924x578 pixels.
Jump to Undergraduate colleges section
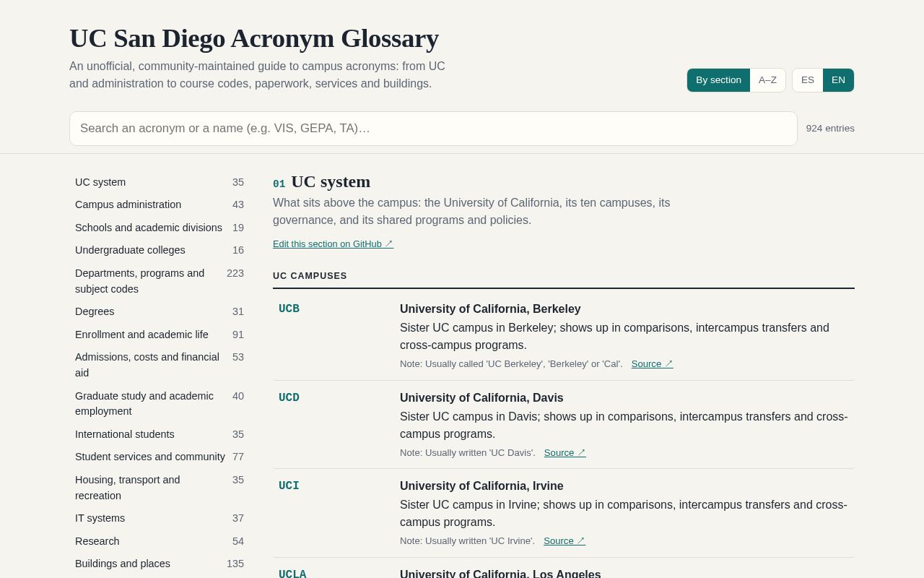(x=160, y=250)
